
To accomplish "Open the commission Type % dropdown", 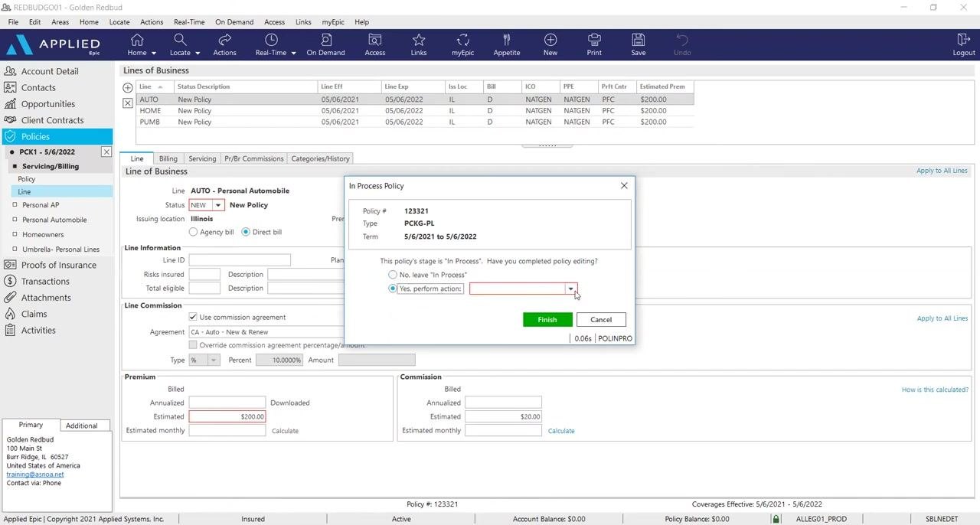I will [214, 360].
